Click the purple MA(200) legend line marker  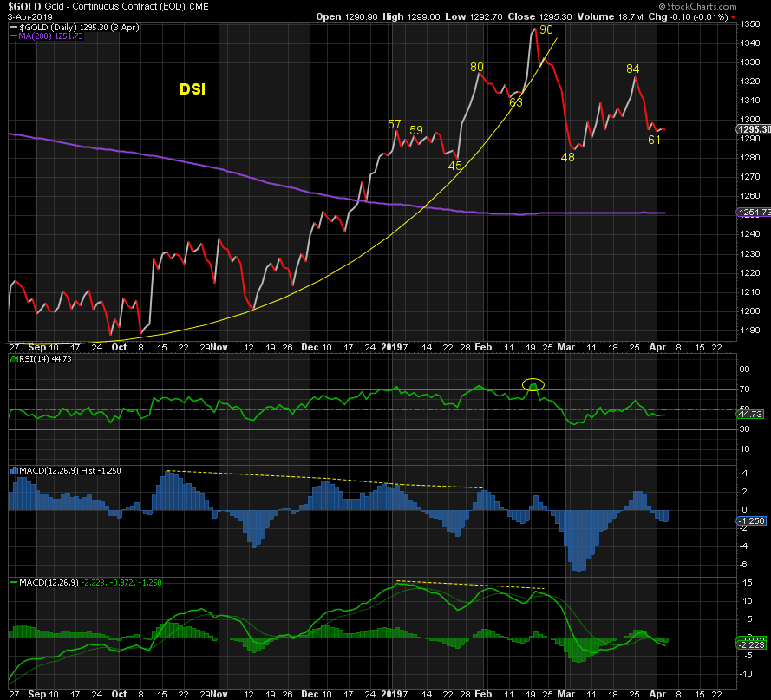coord(13,36)
